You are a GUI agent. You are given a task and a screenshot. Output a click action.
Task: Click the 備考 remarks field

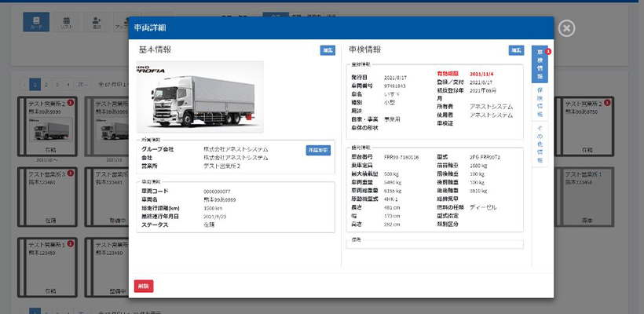pos(434,244)
